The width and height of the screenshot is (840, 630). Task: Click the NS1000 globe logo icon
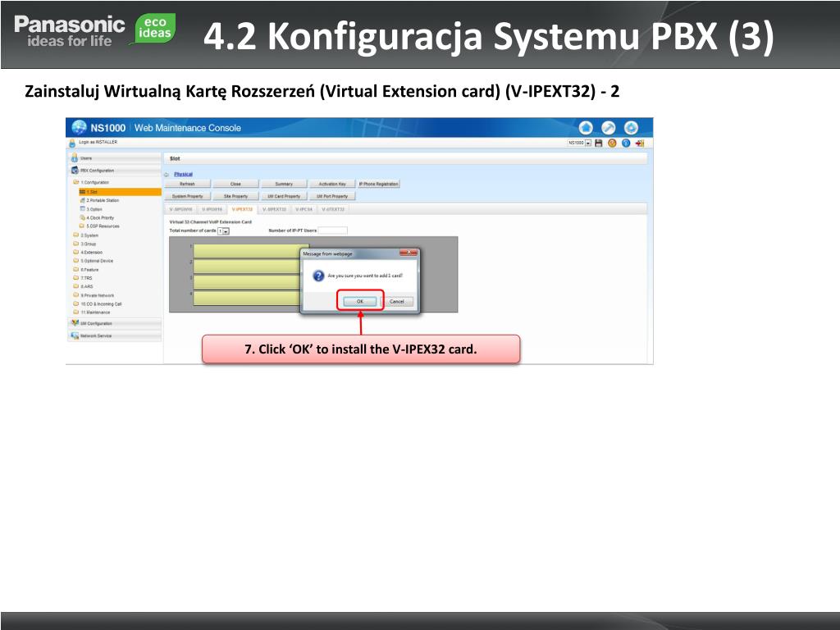(79, 127)
